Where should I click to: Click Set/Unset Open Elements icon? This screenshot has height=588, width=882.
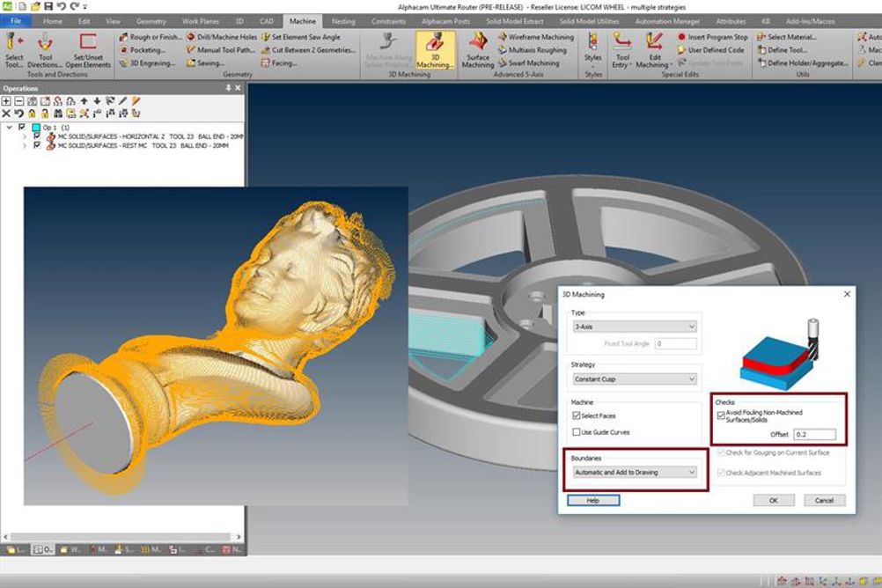(x=88, y=50)
